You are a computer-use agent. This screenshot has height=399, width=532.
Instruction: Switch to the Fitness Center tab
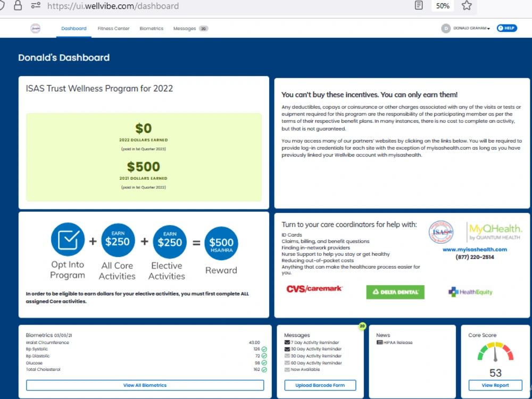click(x=113, y=29)
